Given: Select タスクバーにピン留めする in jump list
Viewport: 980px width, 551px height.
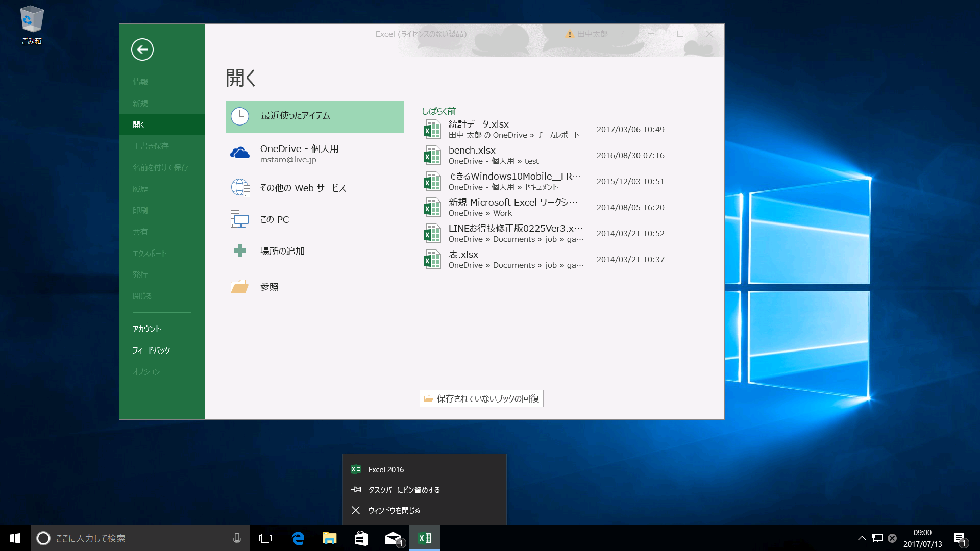Looking at the screenshot, I should point(424,490).
